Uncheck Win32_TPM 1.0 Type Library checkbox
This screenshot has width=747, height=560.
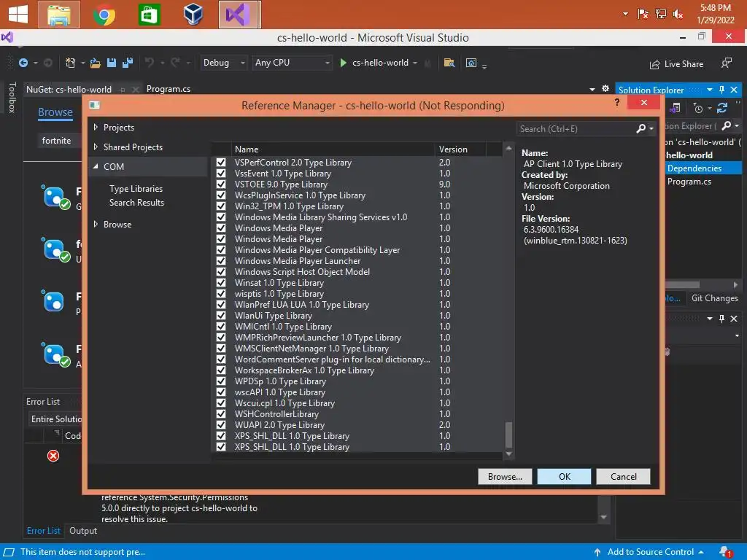[x=221, y=206]
